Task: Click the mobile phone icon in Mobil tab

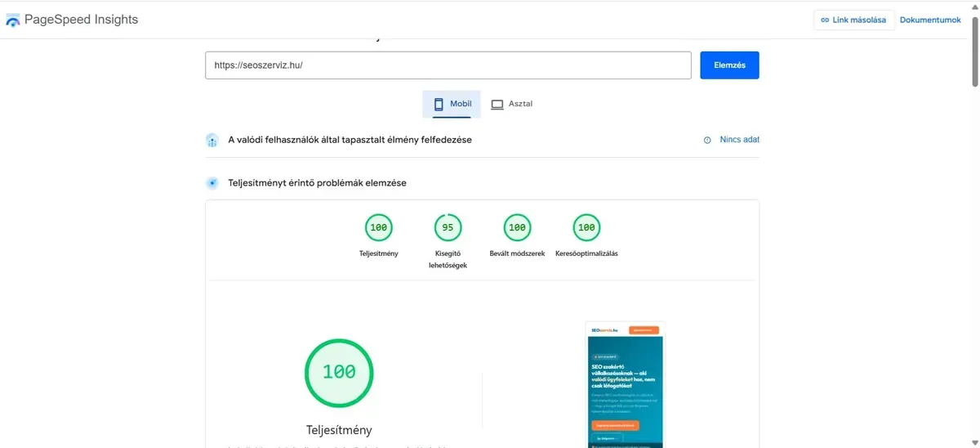Action: [439, 105]
